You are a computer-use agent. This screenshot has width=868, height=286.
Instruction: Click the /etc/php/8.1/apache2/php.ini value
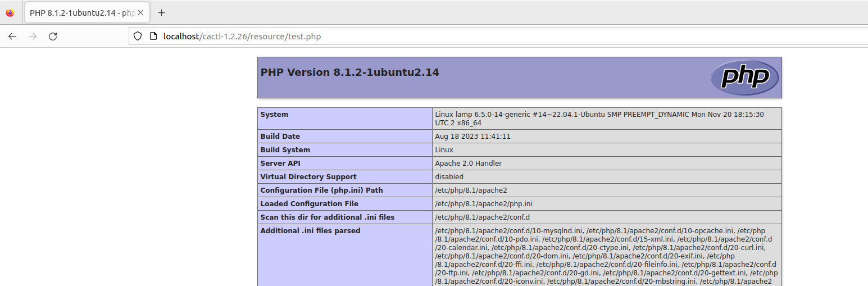(x=484, y=204)
